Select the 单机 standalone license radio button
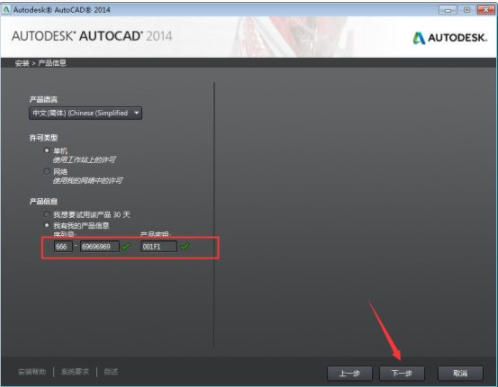The image size is (498, 387). pos(47,150)
